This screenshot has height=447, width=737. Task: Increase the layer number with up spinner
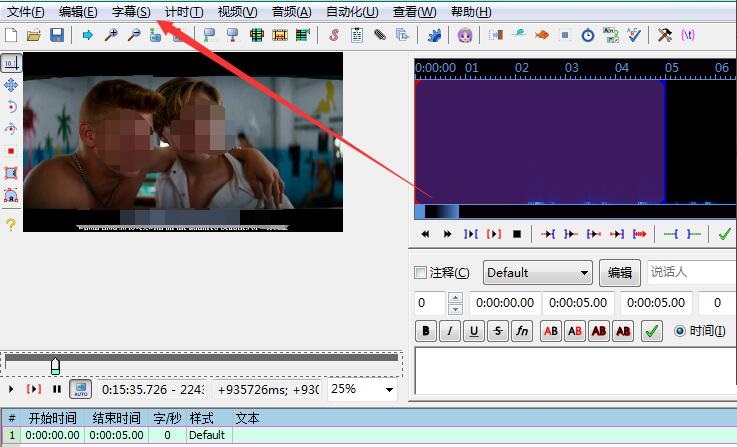(x=456, y=297)
